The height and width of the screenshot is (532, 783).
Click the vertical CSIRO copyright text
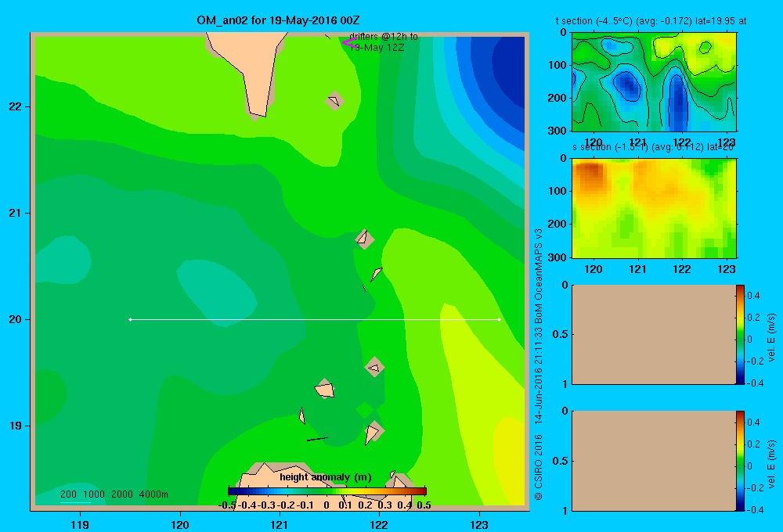point(539,365)
